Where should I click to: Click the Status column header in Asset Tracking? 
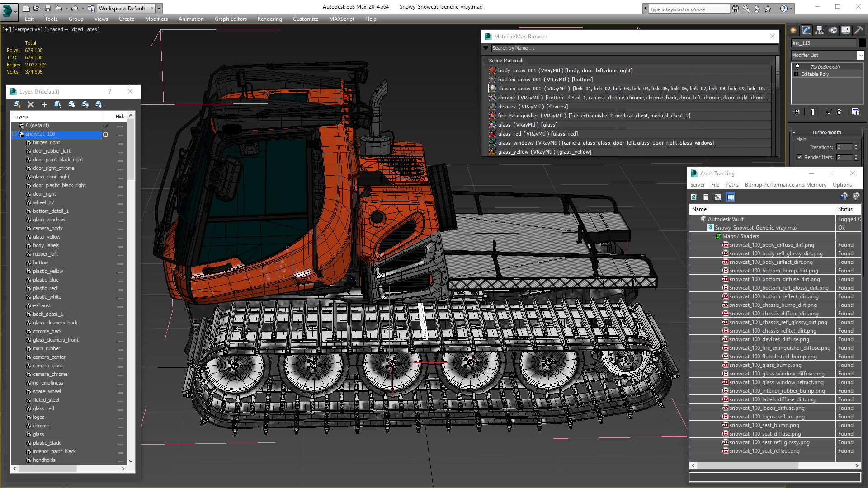(x=848, y=209)
